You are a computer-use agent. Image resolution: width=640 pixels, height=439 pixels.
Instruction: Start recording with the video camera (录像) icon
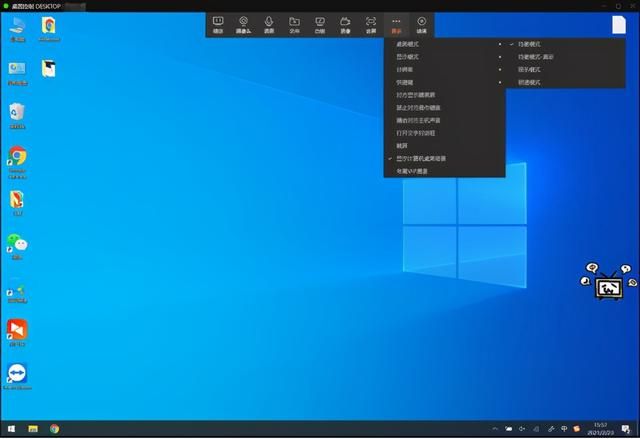coord(345,24)
